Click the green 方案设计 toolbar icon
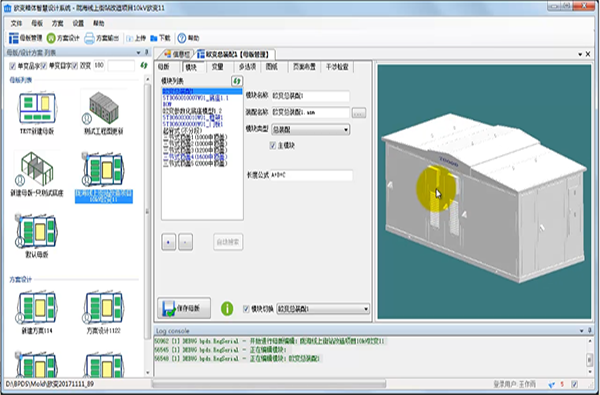Viewport: 600px width, 395px height. pos(51,38)
